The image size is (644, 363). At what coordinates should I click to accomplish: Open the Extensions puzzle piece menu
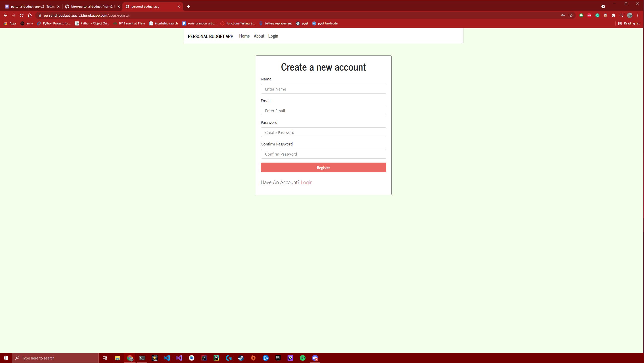click(613, 15)
